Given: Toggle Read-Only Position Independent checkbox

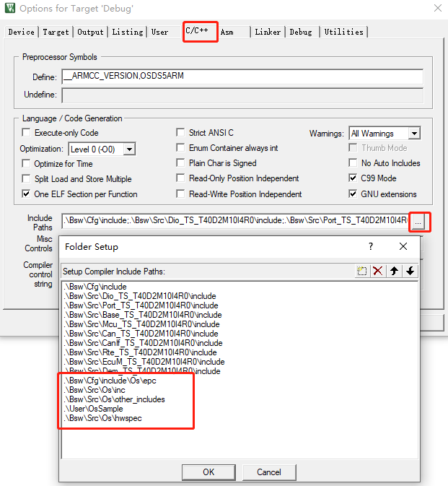Looking at the screenshot, I should click(x=180, y=178).
